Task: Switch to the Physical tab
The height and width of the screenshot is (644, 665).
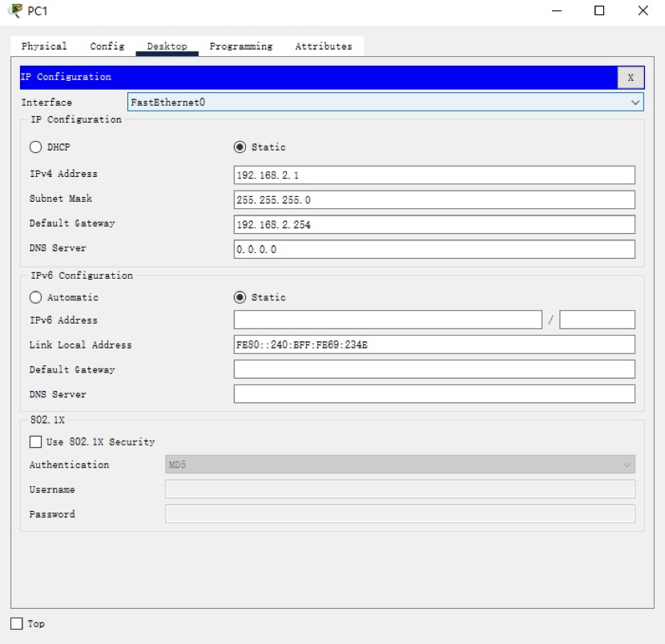Action: pyautogui.click(x=43, y=46)
